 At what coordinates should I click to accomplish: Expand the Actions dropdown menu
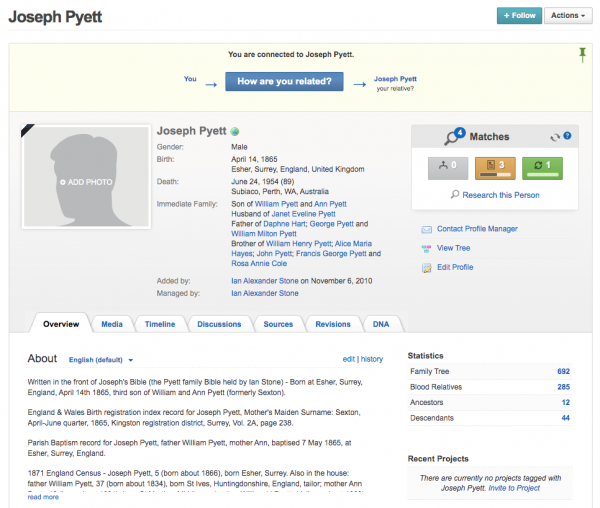[568, 16]
